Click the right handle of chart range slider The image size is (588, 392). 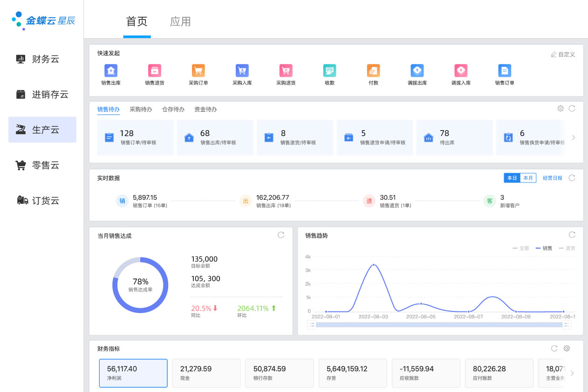[x=567, y=325]
